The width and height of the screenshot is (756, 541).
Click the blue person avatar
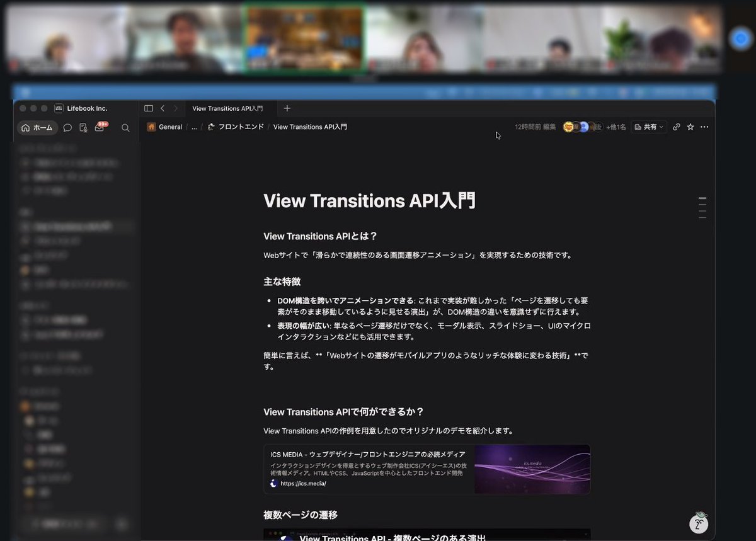tap(583, 127)
